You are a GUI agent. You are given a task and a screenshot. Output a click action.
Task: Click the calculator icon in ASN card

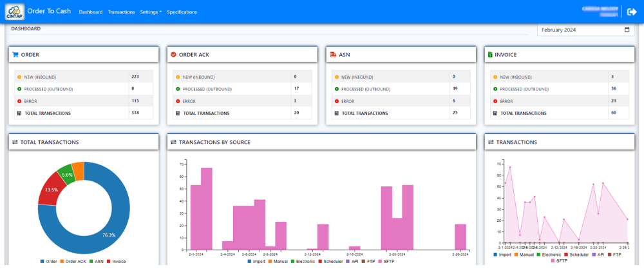[x=336, y=113]
